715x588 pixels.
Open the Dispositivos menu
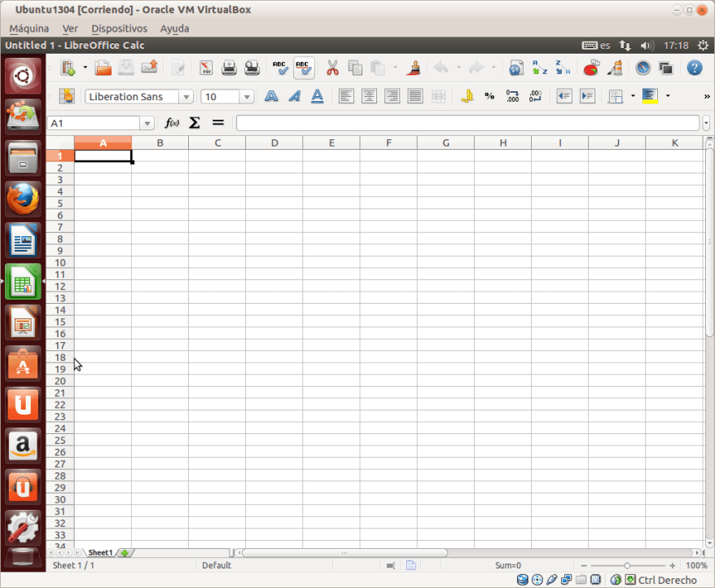point(119,29)
